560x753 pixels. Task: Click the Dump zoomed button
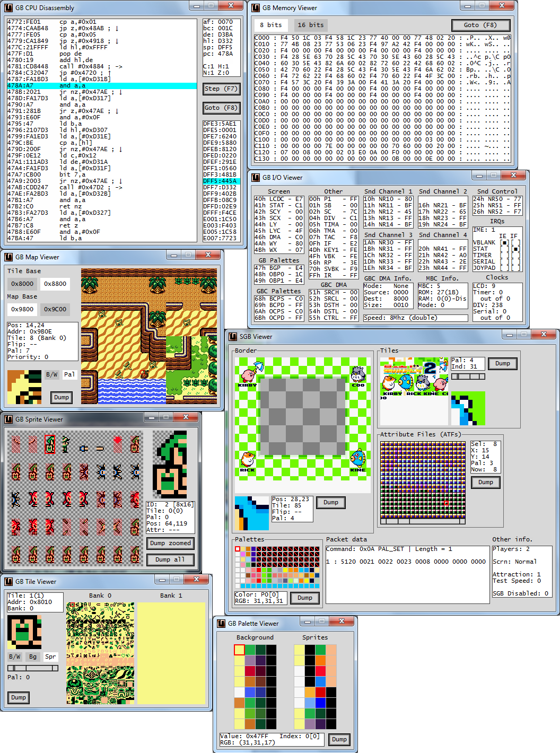pyautogui.click(x=170, y=543)
